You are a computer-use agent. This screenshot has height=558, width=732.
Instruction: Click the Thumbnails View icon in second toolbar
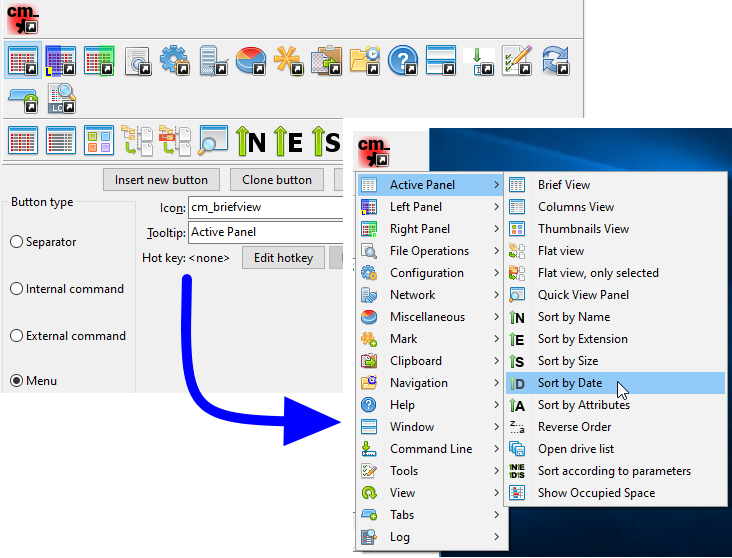99,141
